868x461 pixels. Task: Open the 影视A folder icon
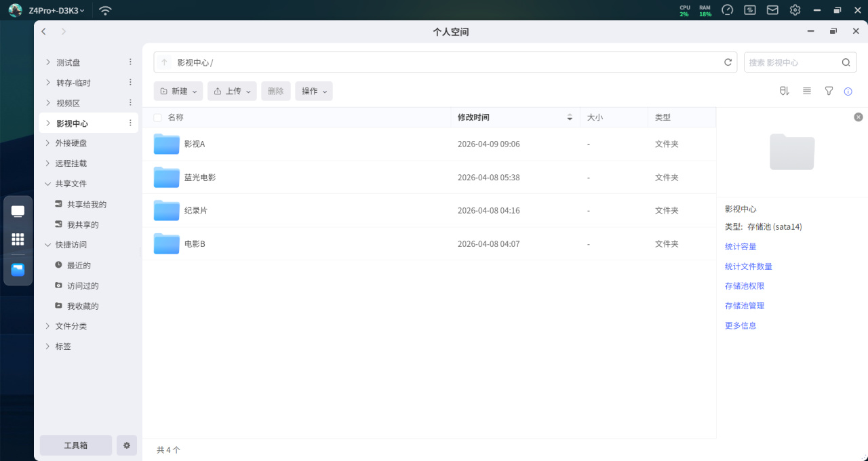click(x=167, y=144)
